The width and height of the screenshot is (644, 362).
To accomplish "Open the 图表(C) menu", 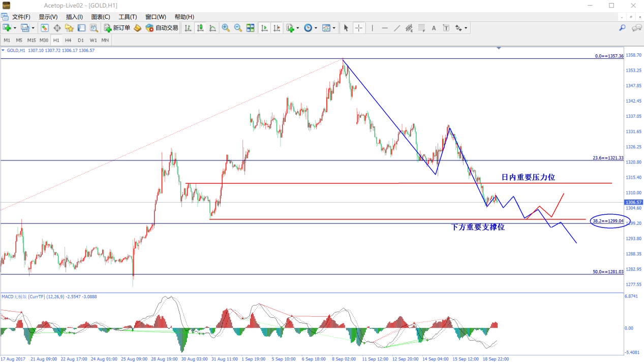I will pyautogui.click(x=100, y=17).
